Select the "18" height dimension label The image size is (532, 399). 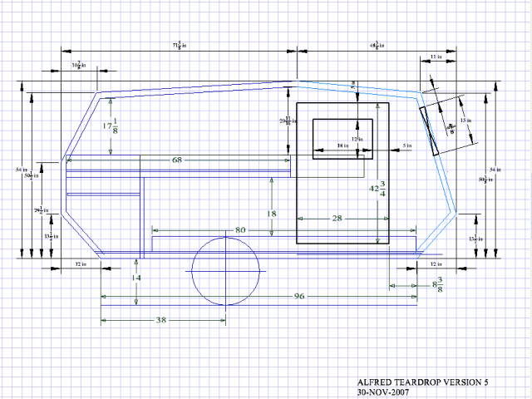(x=272, y=214)
